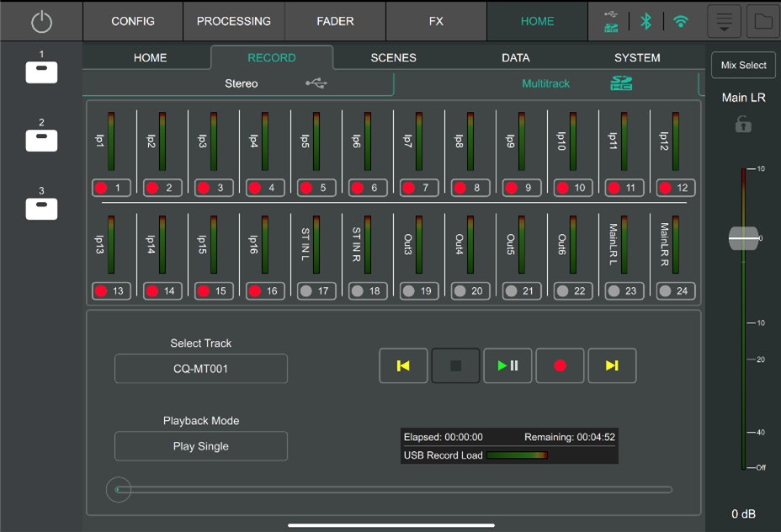Arm record track 19 Out3
781x532 pixels.
coord(419,291)
